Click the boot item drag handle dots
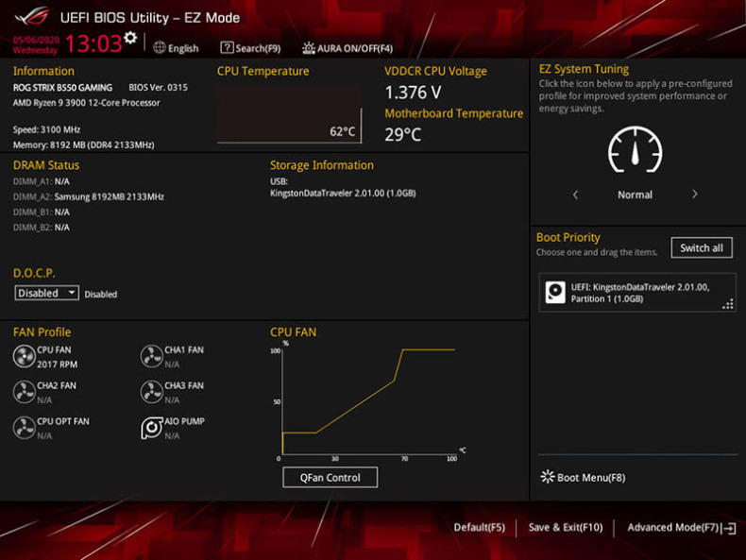Image resolution: width=746 pixels, height=560 pixels. 728,304
